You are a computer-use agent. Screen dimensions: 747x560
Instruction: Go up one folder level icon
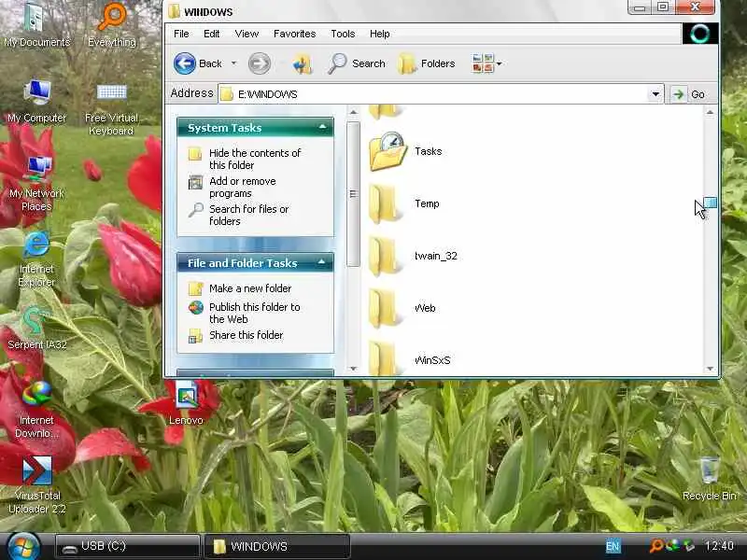[x=303, y=63]
